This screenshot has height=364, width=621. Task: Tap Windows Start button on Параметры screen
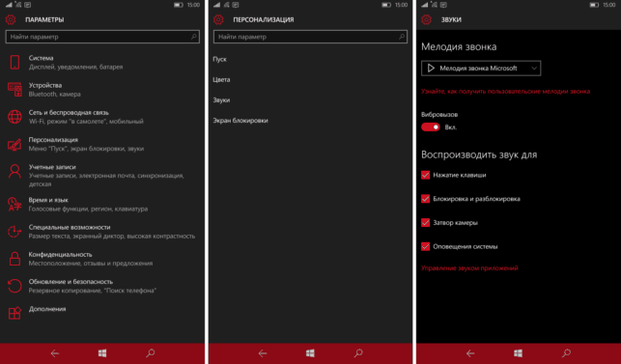102,353
